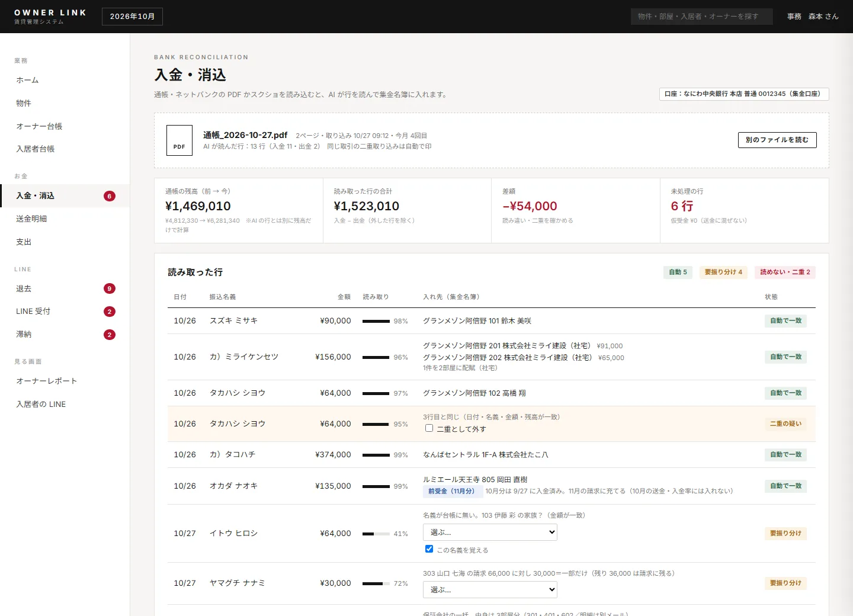Click the OWNER LINK logo

pos(50,17)
